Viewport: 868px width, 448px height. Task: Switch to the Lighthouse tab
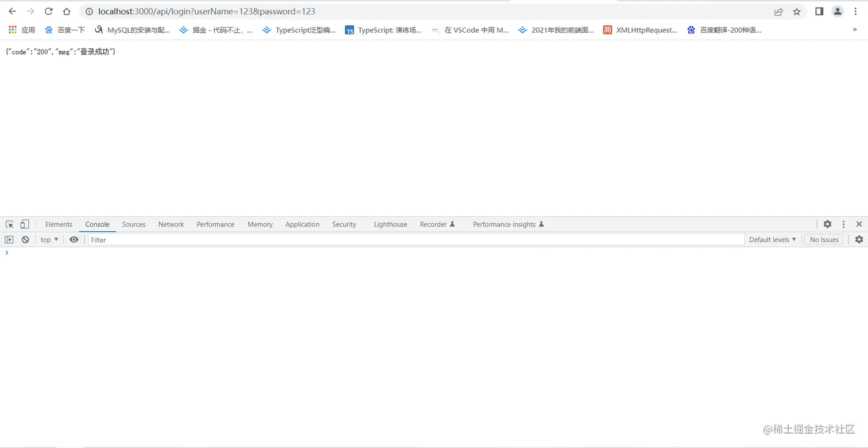coord(390,224)
